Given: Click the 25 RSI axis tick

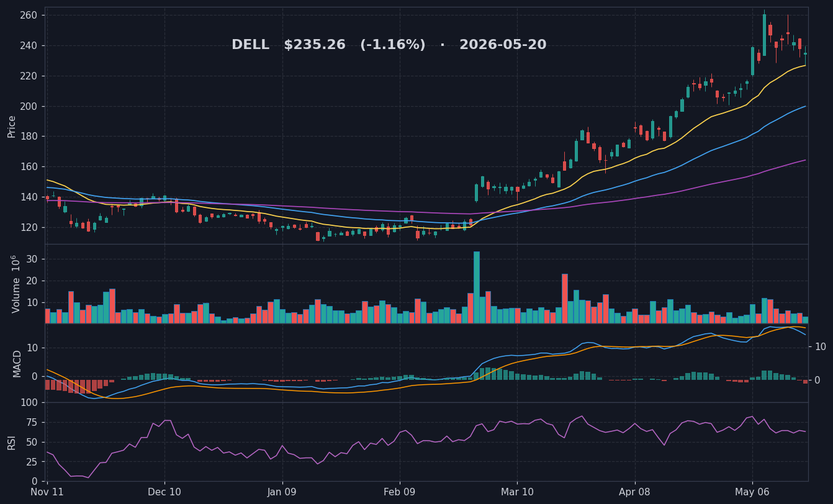Looking at the screenshot, I should point(31,462).
